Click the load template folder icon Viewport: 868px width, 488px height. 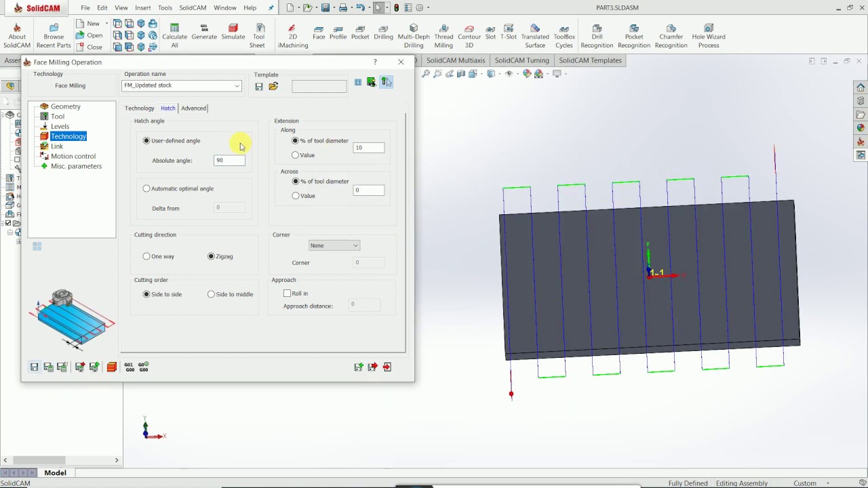coord(273,86)
